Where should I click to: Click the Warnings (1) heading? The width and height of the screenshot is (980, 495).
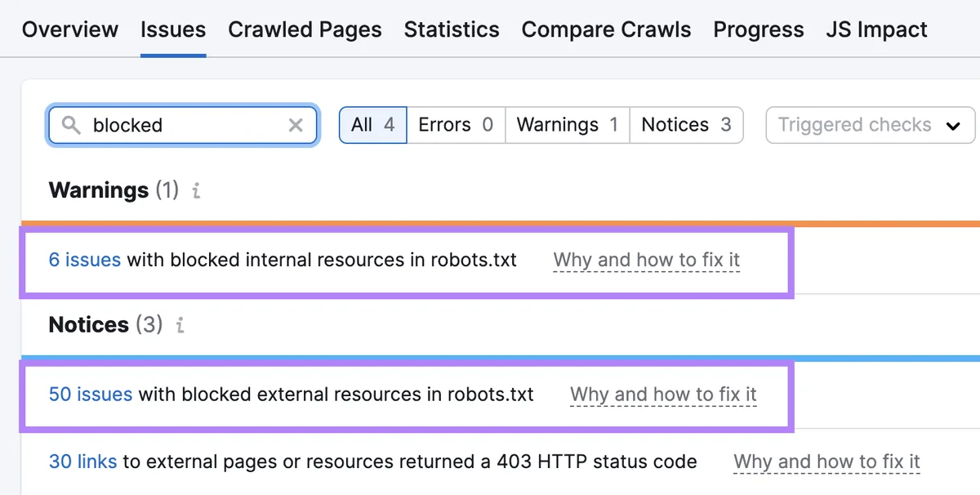114,190
